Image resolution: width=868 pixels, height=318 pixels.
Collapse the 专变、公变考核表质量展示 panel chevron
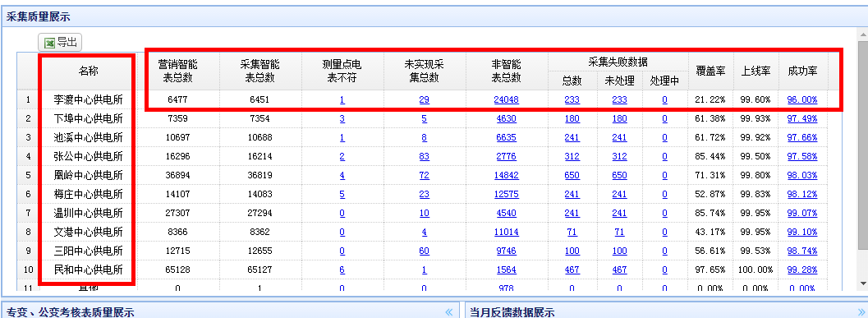click(x=449, y=312)
